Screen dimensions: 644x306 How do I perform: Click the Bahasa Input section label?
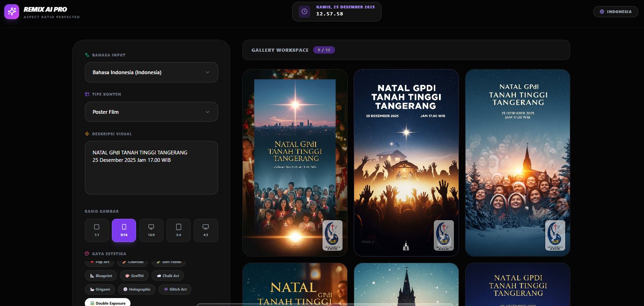point(109,55)
